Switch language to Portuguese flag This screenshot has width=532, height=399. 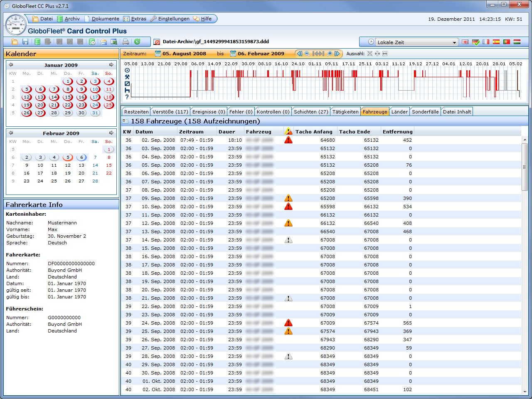[x=507, y=42]
